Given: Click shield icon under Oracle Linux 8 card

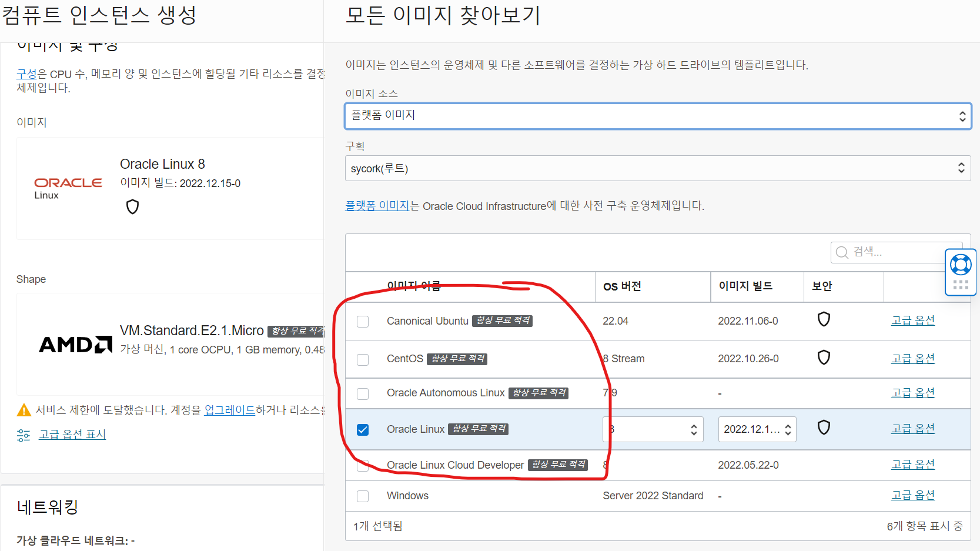Looking at the screenshot, I should pyautogui.click(x=132, y=207).
